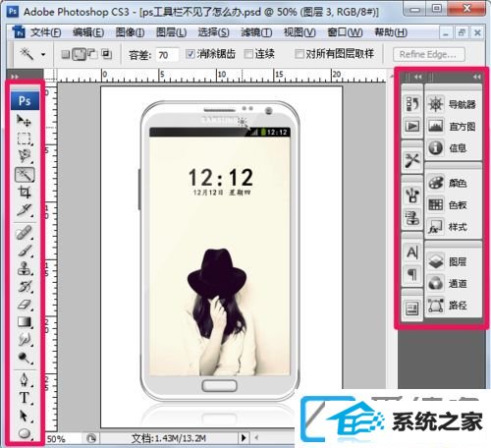This screenshot has height=448, width=491.
Task: Click the 容差 tolerance field showing 70
Action: tap(167, 55)
